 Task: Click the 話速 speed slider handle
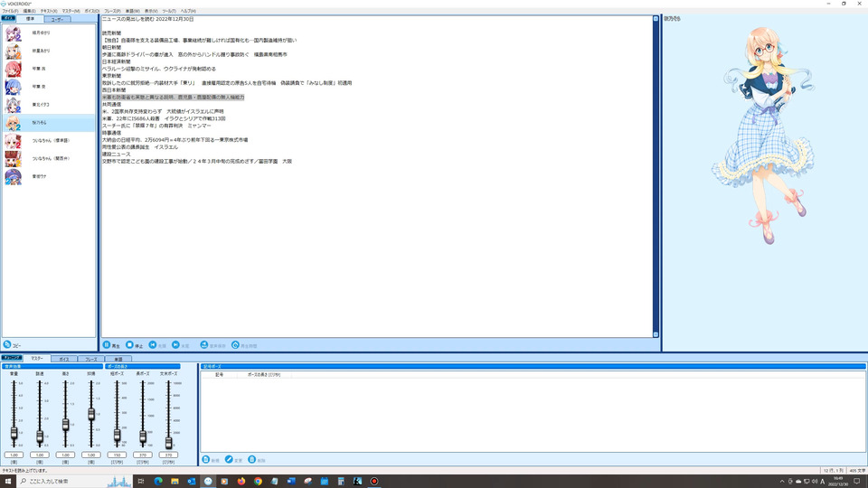pyautogui.click(x=40, y=436)
